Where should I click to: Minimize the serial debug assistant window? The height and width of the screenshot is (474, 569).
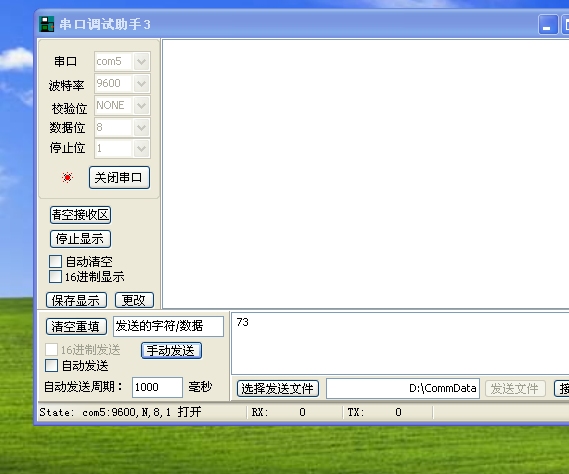pos(548,25)
